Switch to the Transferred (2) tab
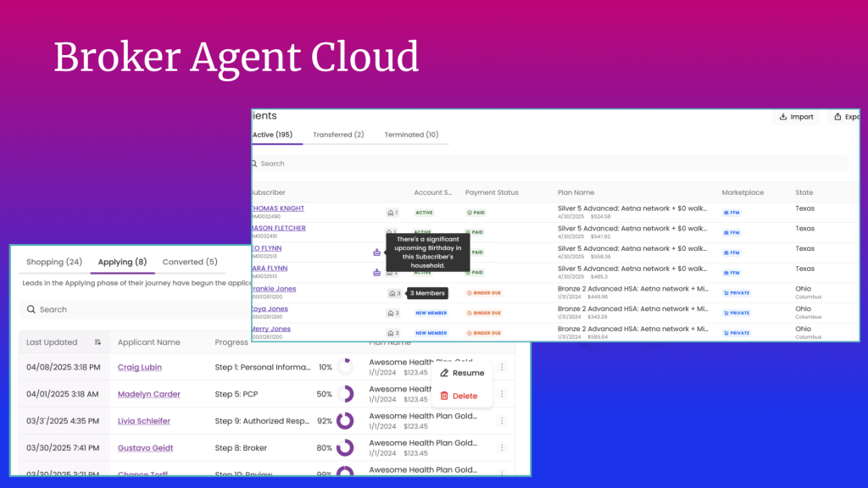Viewport: 868px width, 488px height. [x=338, y=135]
